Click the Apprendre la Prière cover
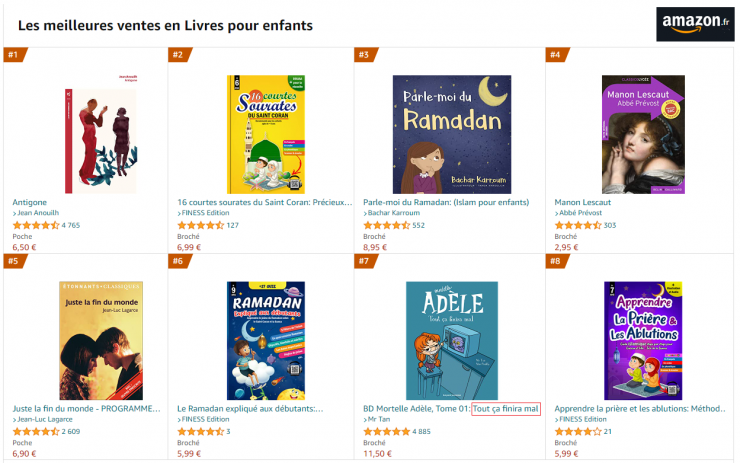This screenshot has height=463, width=740. click(x=642, y=340)
